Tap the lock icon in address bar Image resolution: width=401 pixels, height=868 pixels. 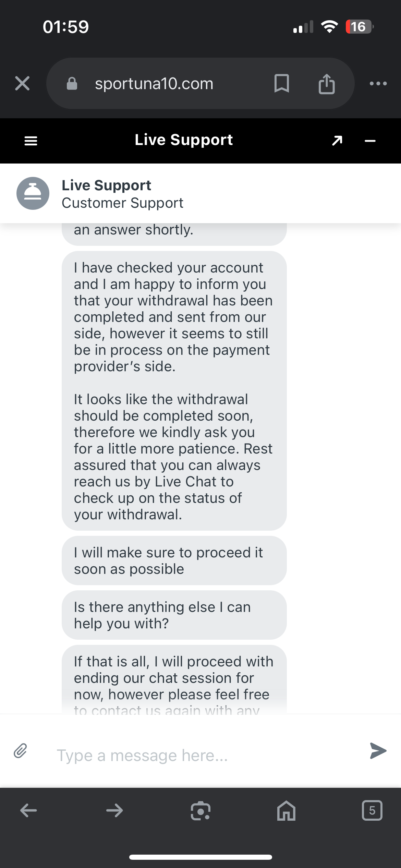pyautogui.click(x=72, y=83)
